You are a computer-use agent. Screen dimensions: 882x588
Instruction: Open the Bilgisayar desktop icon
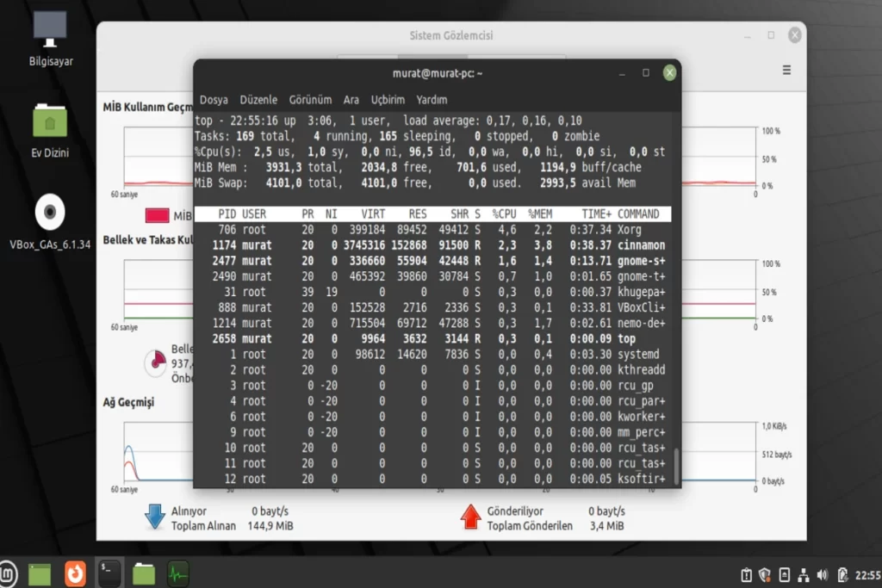click(51, 39)
